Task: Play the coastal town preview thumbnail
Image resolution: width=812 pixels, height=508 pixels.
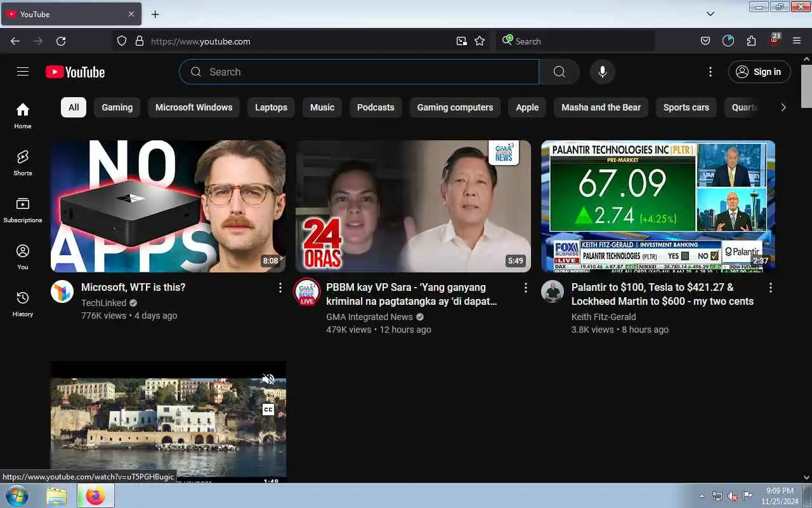Action: [x=168, y=422]
